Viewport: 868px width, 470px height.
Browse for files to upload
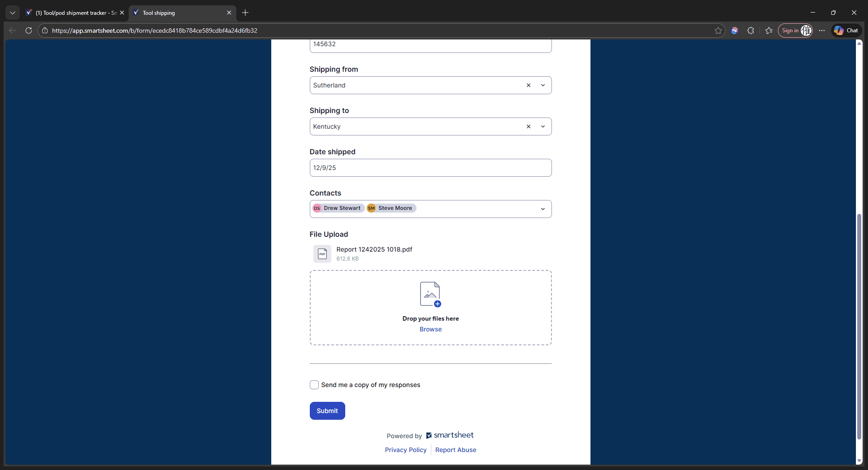point(430,329)
